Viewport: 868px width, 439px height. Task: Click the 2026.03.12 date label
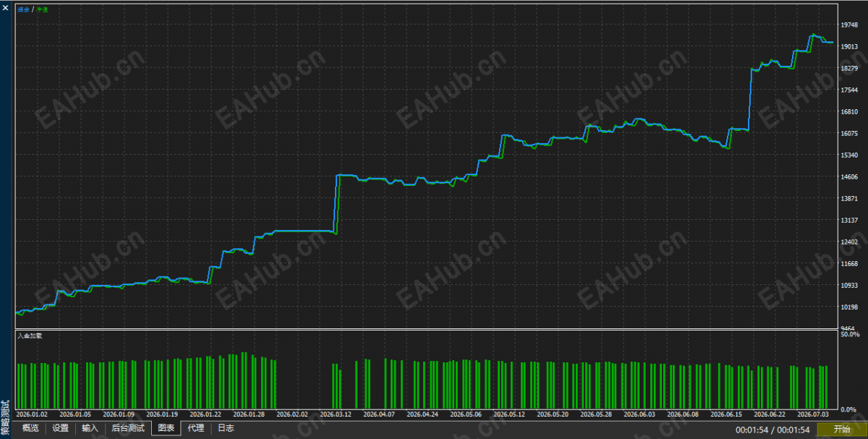(x=336, y=414)
